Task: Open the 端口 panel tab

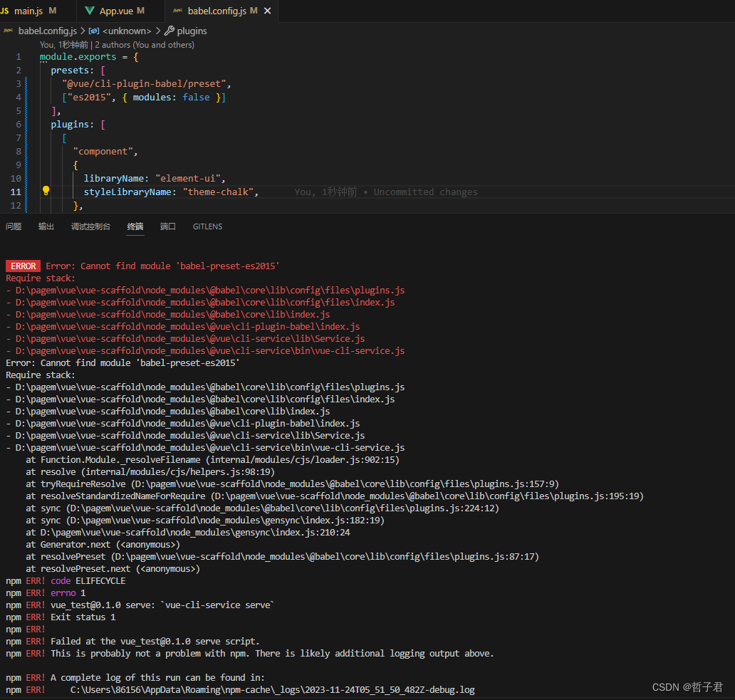Action: coord(168,226)
